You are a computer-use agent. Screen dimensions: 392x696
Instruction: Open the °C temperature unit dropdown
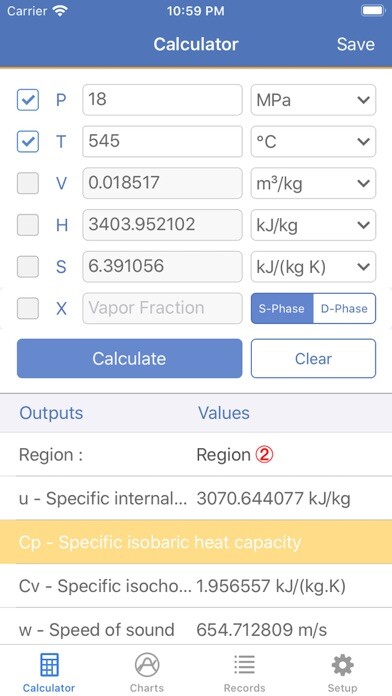(313, 142)
